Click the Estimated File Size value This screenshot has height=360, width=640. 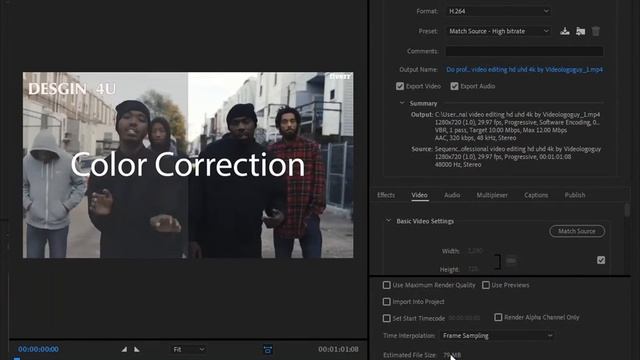452,355
